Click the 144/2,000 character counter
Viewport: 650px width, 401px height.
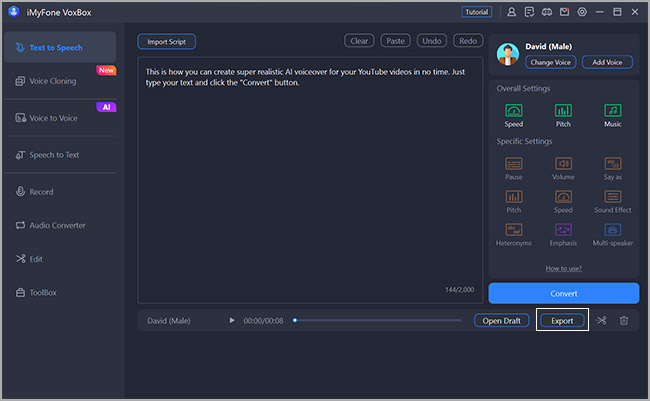[x=460, y=289]
